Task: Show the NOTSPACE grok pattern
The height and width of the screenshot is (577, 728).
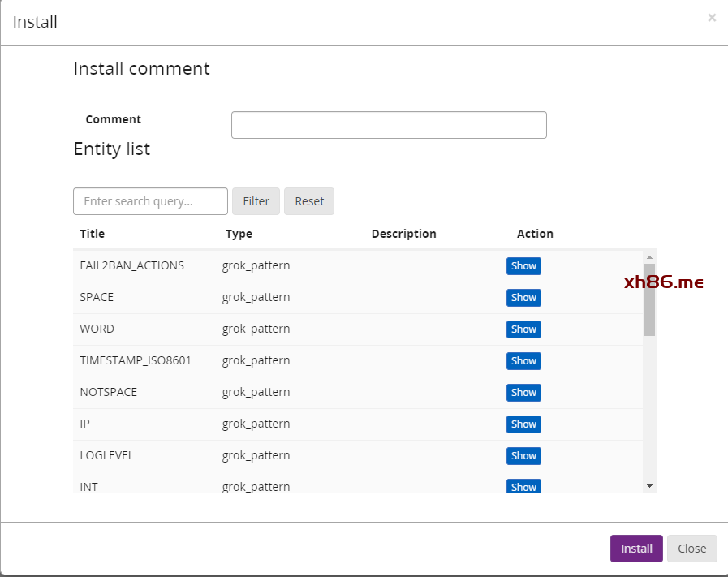Action: (523, 393)
